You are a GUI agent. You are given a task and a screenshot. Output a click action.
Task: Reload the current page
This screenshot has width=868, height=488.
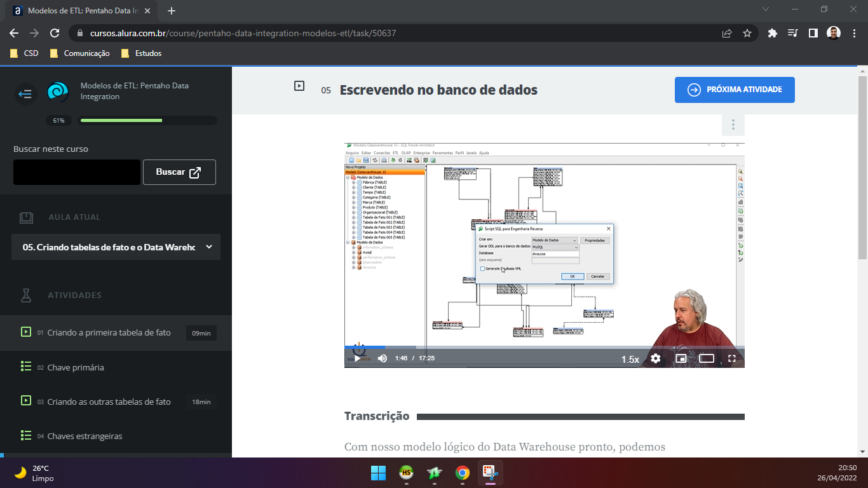point(55,33)
